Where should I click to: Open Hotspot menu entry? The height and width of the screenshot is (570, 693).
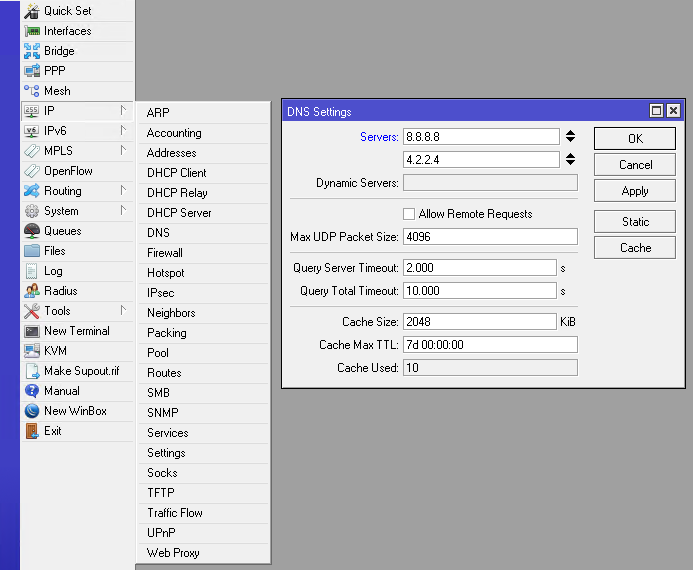[203, 273]
